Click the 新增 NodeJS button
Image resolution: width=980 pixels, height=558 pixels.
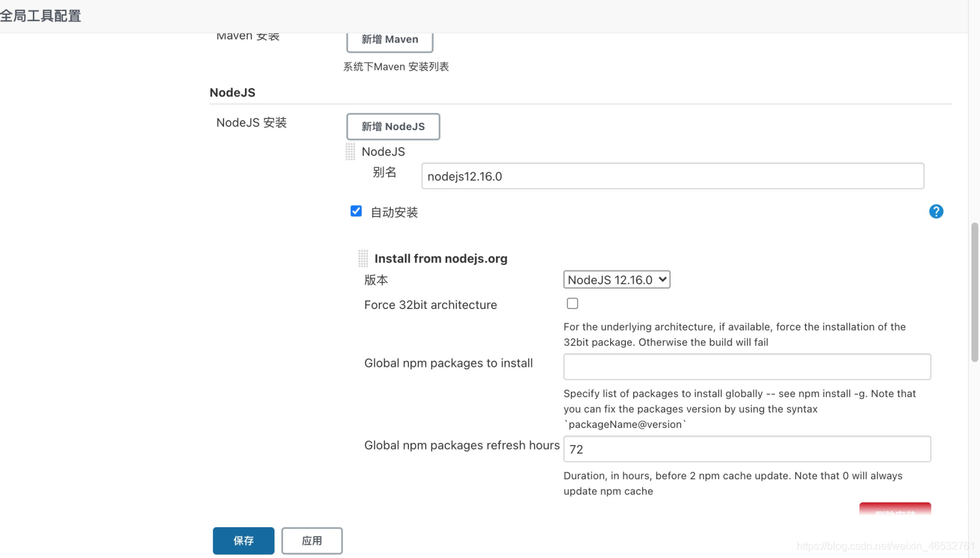point(393,126)
